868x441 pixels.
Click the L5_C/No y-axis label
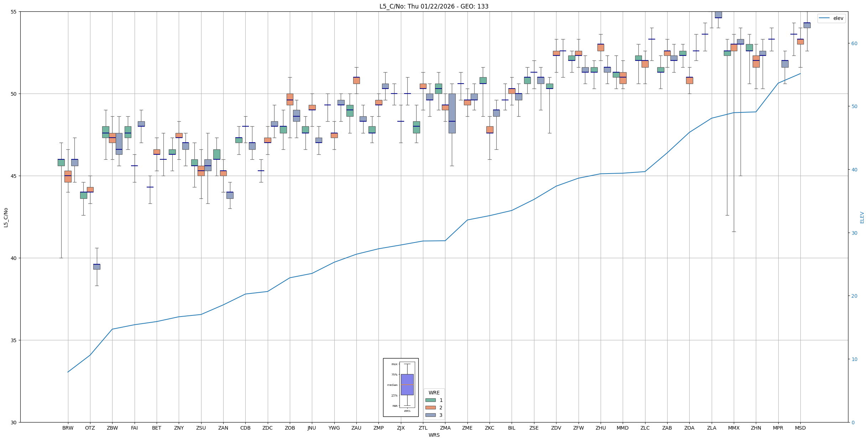pyautogui.click(x=6, y=217)
